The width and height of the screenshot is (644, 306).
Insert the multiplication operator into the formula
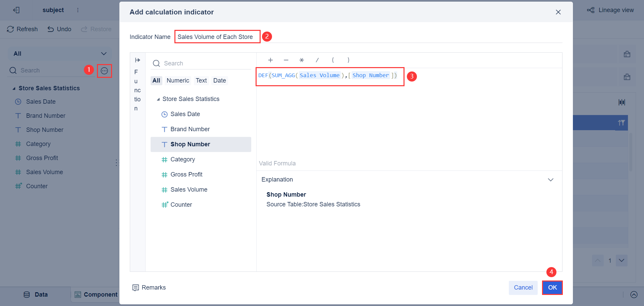(x=302, y=60)
